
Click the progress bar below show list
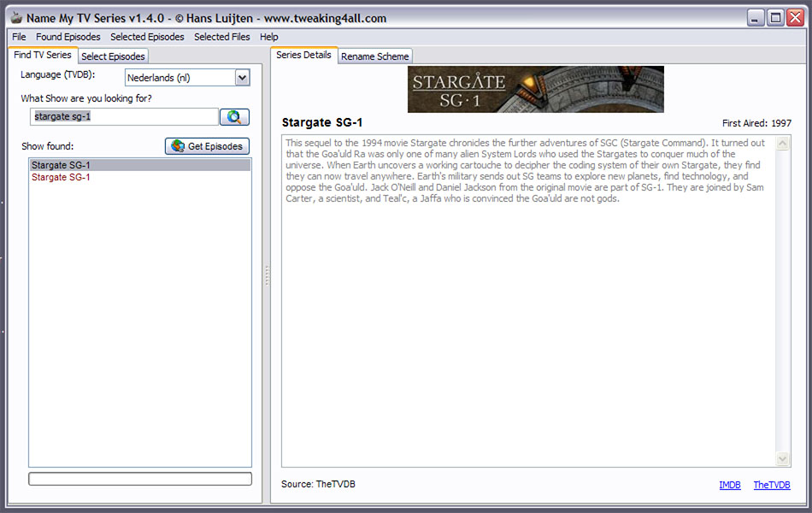[140, 479]
